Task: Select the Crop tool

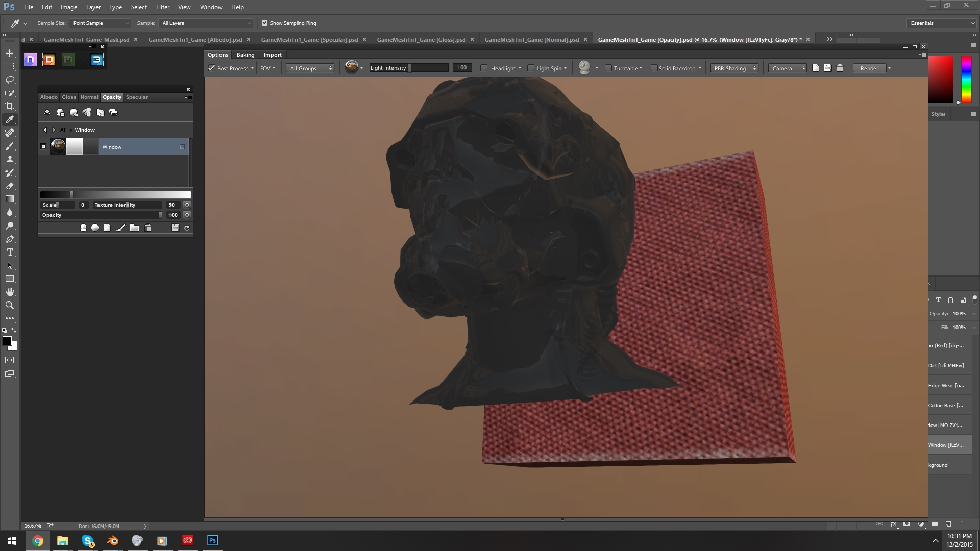Action: click(10, 106)
